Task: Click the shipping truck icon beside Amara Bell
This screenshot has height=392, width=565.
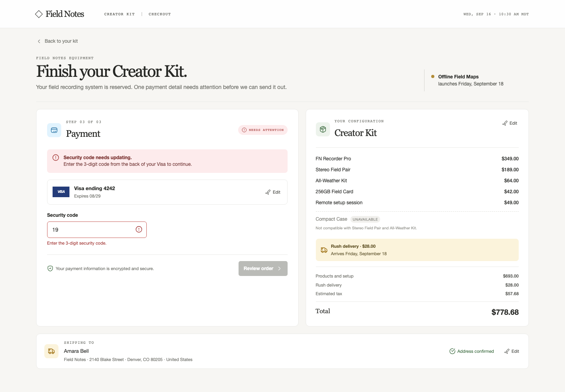Action: click(51, 351)
